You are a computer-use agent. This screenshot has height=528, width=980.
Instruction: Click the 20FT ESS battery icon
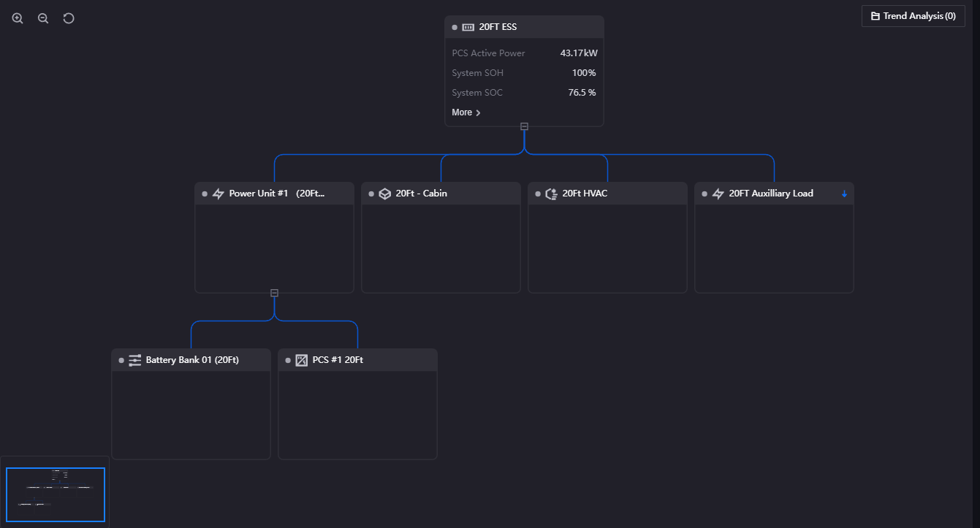pyautogui.click(x=468, y=27)
